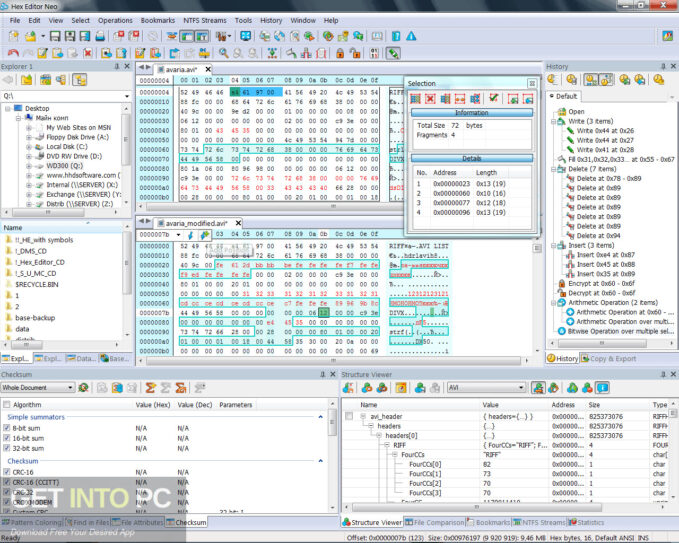Click the bitwise operation 01 icon
The width and height of the screenshot is (679, 543).
[374, 53]
